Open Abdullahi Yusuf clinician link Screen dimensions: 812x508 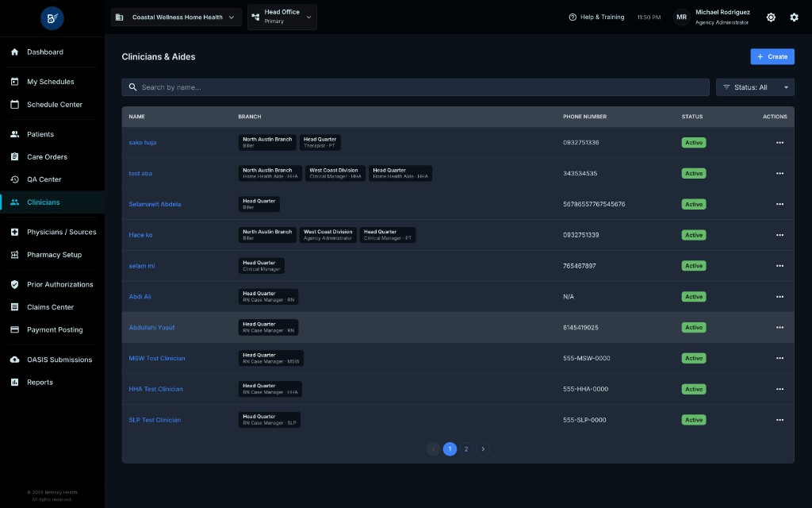(151, 328)
